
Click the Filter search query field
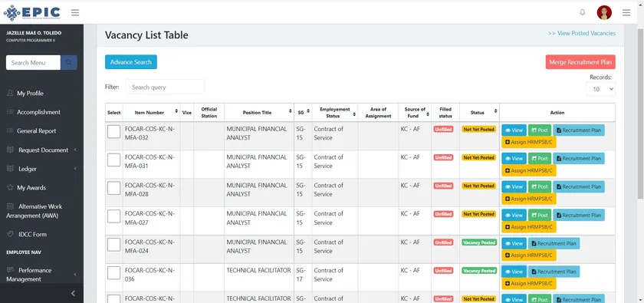click(x=165, y=87)
